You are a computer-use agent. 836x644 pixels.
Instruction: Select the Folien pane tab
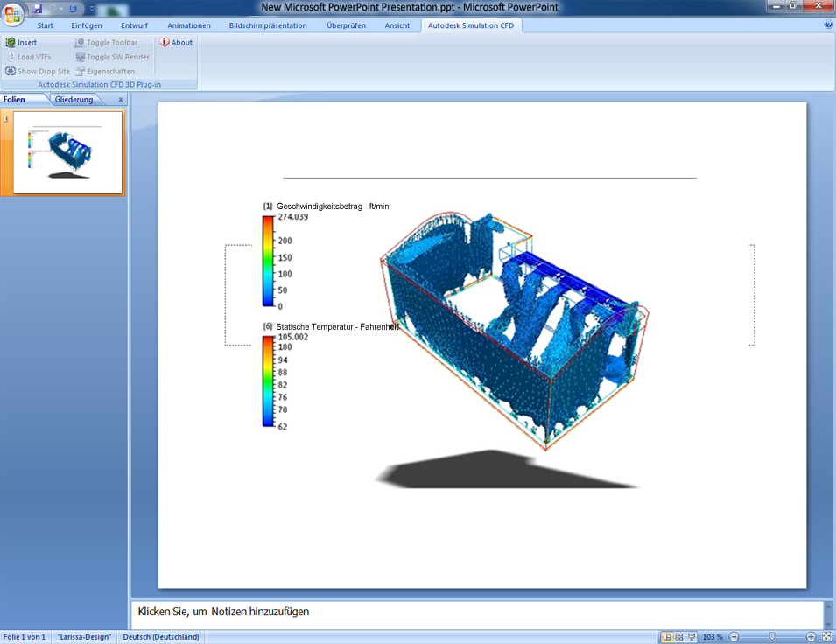tap(14, 100)
